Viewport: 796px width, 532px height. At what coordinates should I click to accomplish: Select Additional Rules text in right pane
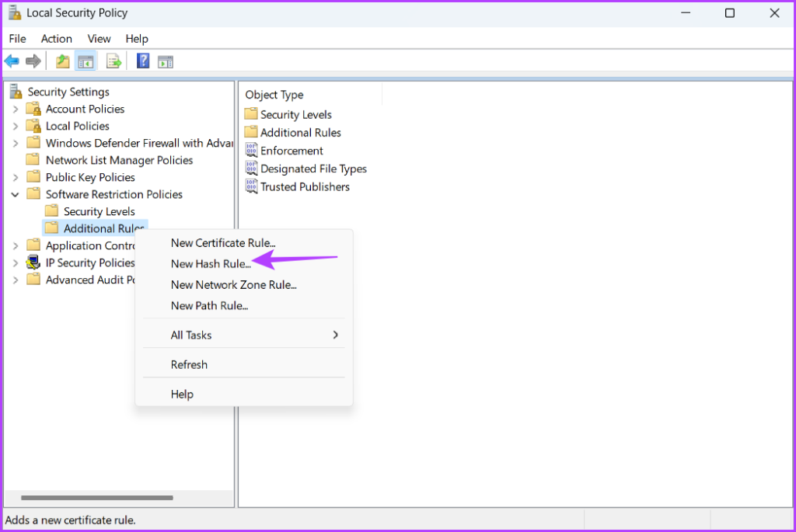pyautogui.click(x=301, y=132)
